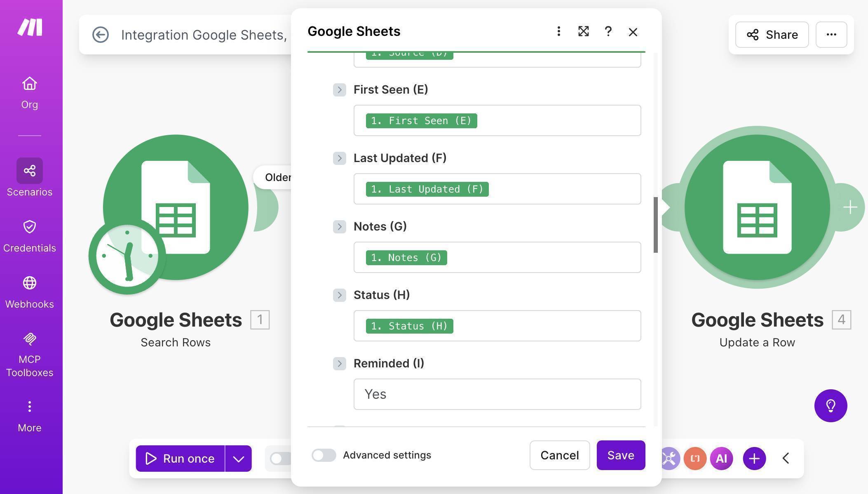Add a new module with the plus button
The height and width of the screenshot is (494, 868).
click(x=754, y=458)
